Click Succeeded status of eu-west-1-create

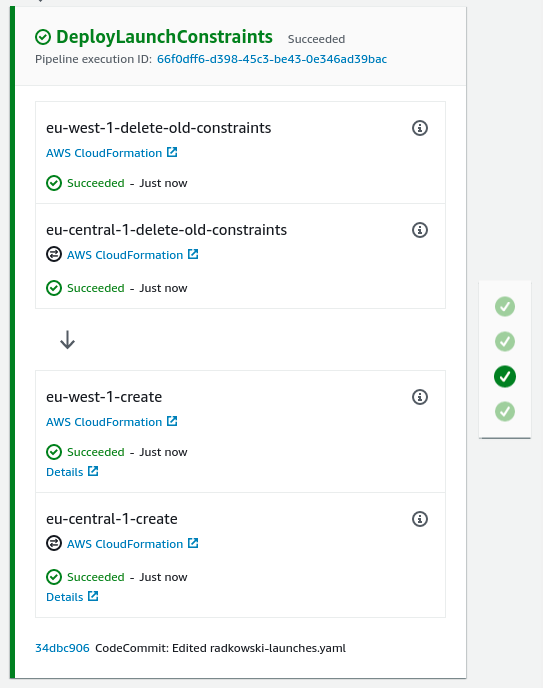(96, 452)
